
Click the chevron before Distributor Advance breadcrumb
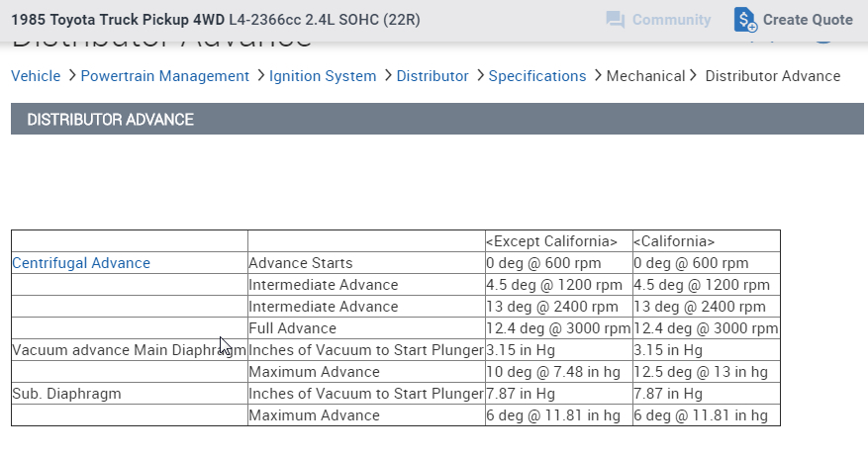[x=694, y=76]
